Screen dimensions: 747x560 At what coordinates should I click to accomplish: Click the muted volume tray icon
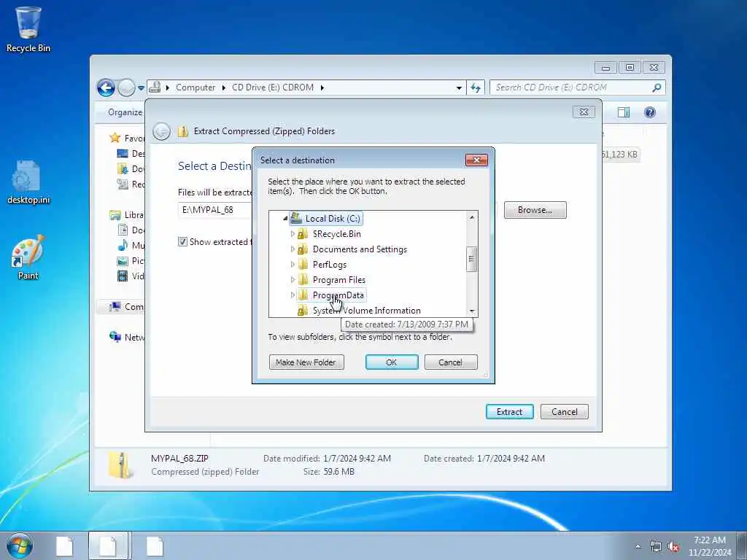click(x=673, y=546)
